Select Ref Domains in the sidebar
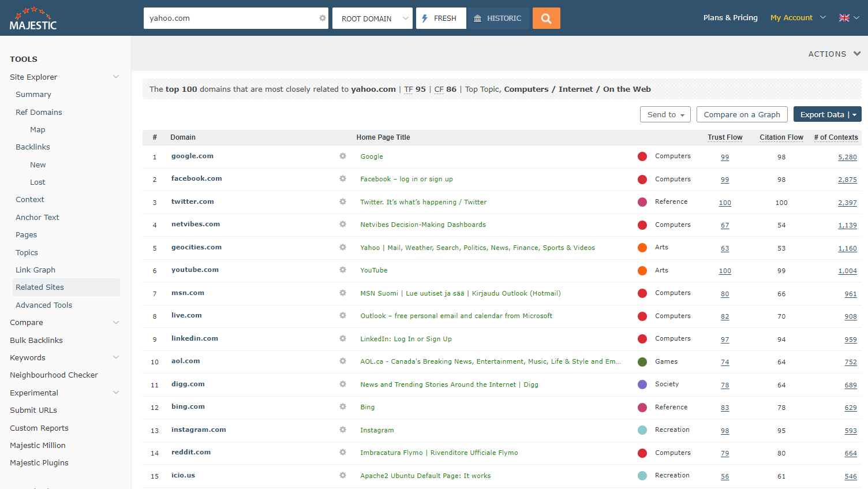Screen dimensions: 868x489 pos(39,112)
